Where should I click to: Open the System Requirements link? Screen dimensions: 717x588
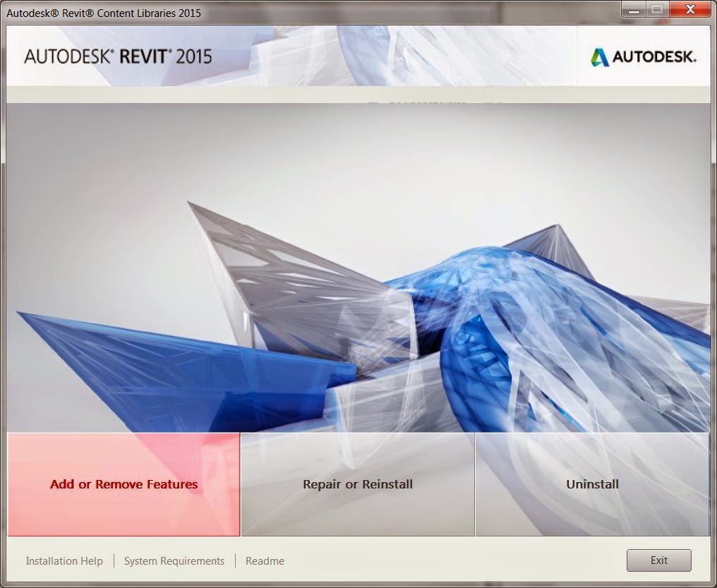tap(174, 560)
